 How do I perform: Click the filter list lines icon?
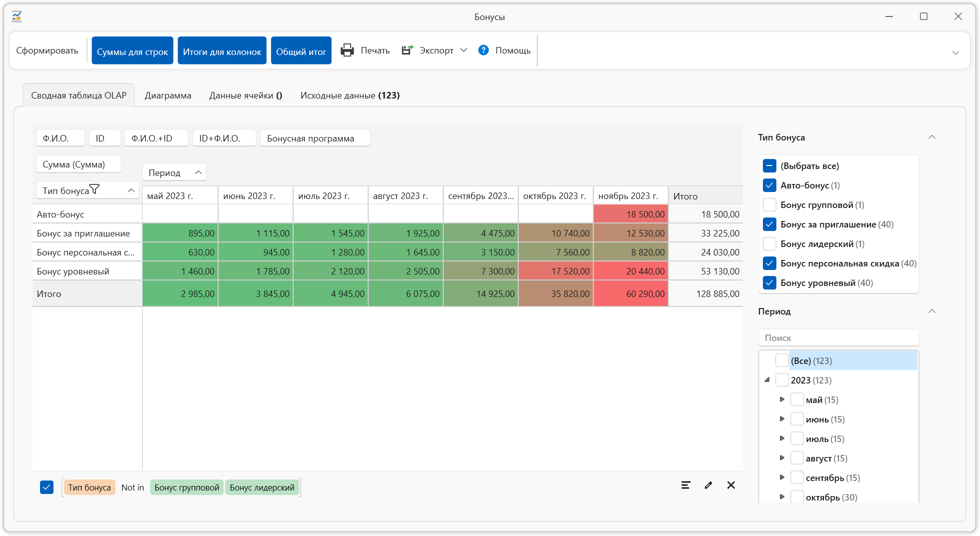pos(686,485)
